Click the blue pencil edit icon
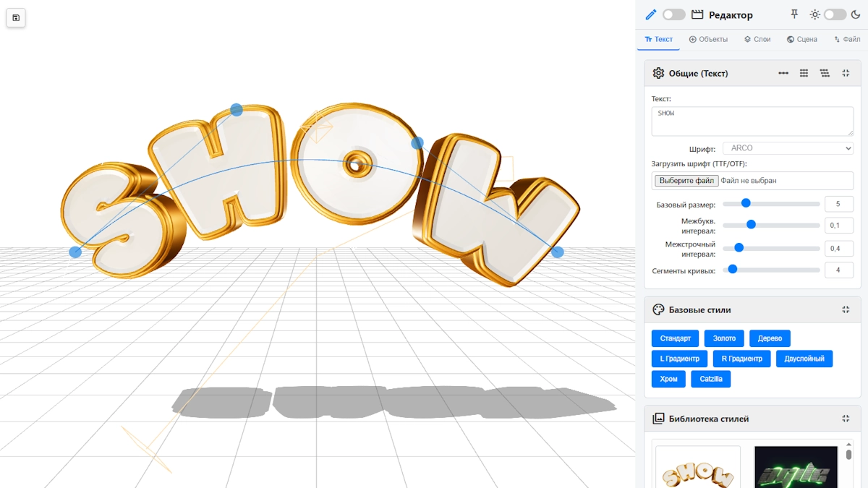 pyautogui.click(x=650, y=14)
